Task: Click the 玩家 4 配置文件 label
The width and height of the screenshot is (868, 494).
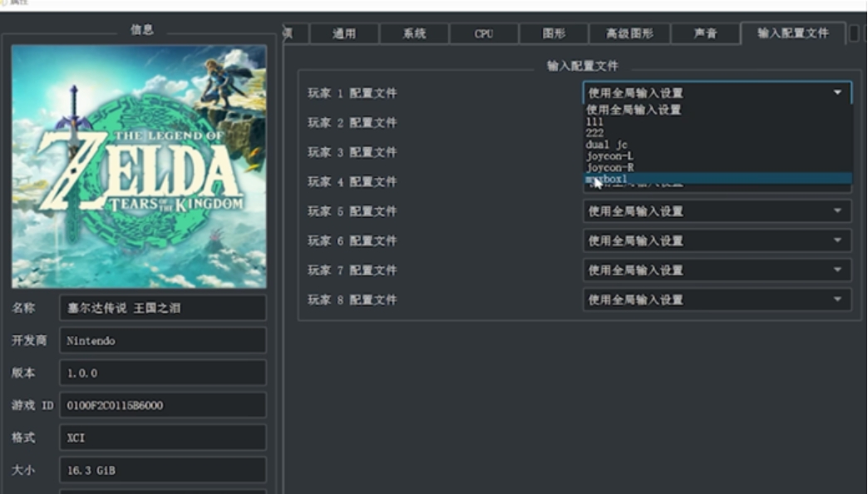Action: pyautogui.click(x=352, y=181)
